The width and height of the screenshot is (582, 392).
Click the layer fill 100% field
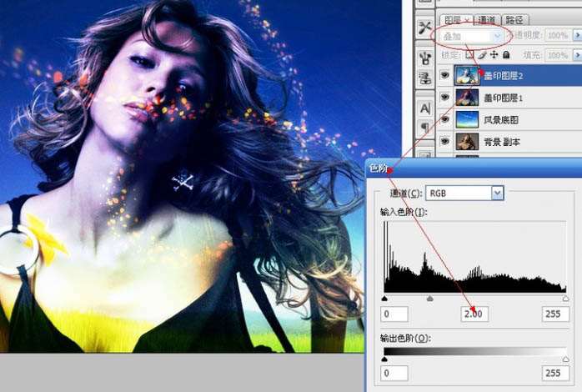[x=558, y=55]
